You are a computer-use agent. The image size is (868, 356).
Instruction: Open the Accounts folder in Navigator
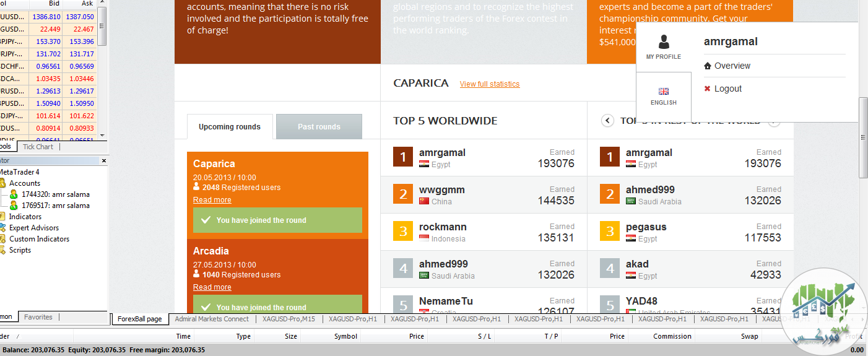[x=24, y=183]
